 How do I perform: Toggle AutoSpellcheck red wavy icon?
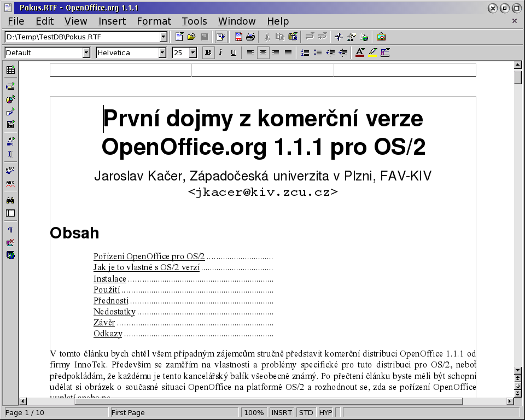tap(10, 184)
